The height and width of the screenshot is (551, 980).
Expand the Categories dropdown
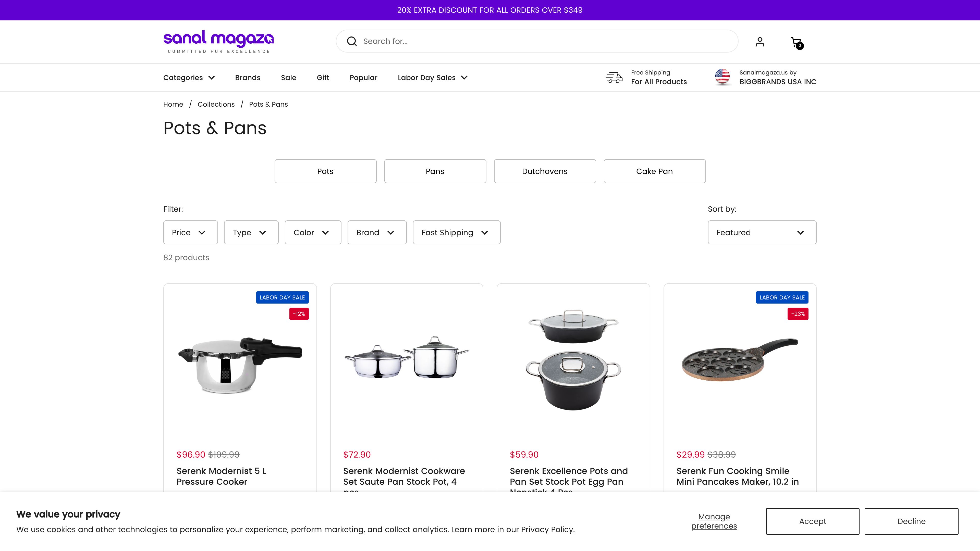pos(189,77)
